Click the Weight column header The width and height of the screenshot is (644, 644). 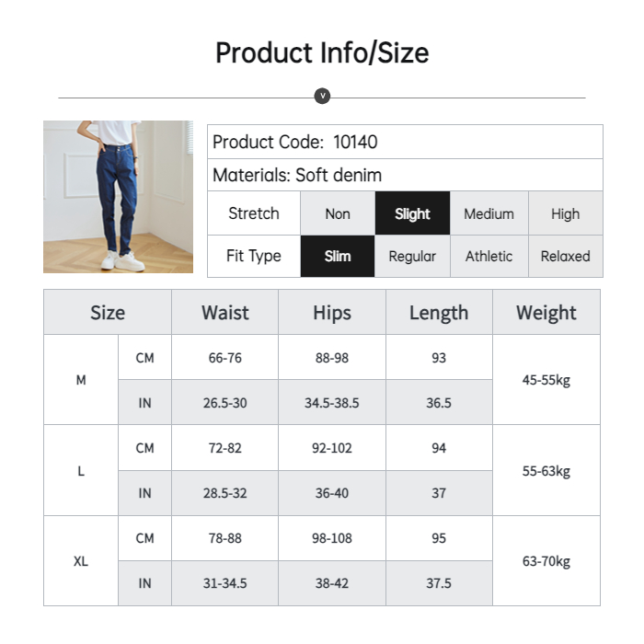tap(546, 313)
